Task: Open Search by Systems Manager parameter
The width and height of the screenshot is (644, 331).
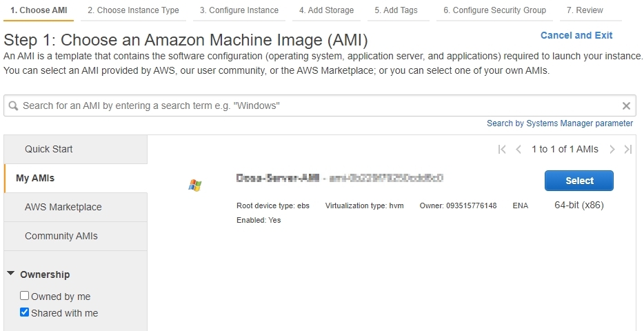Action: pos(560,123)
